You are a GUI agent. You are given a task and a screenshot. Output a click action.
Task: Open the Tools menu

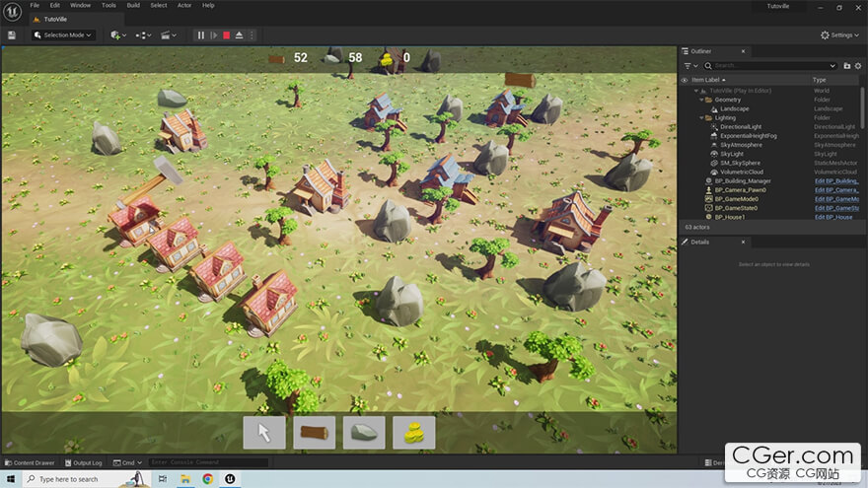tap(108, 5)
